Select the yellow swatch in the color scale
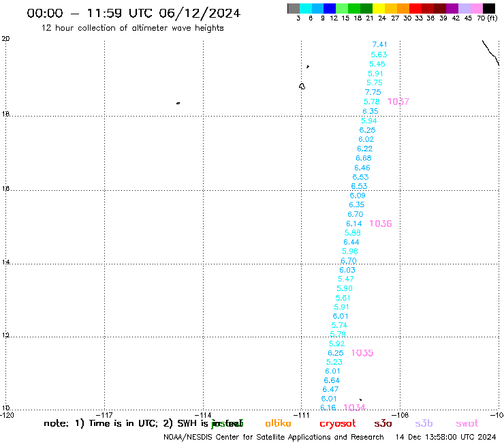The image size is (504, 443). coord(379,8)
